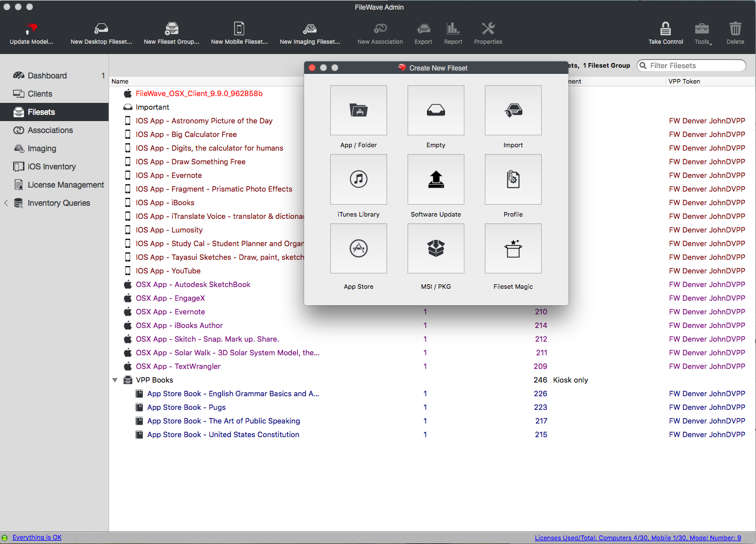The width and height of the screenshot is (756, 544).
Task: Select the Empty fileset option
Action: coord(435,110)
